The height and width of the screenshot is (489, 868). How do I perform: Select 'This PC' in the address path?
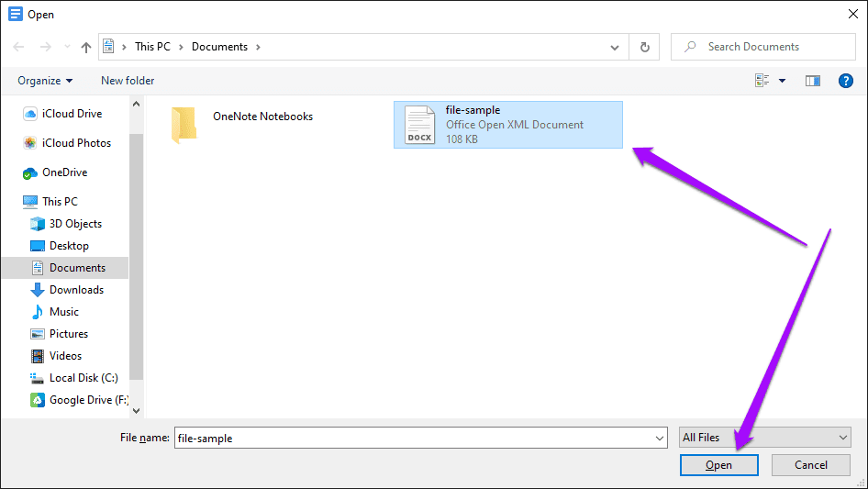click(x=152, y=47)
